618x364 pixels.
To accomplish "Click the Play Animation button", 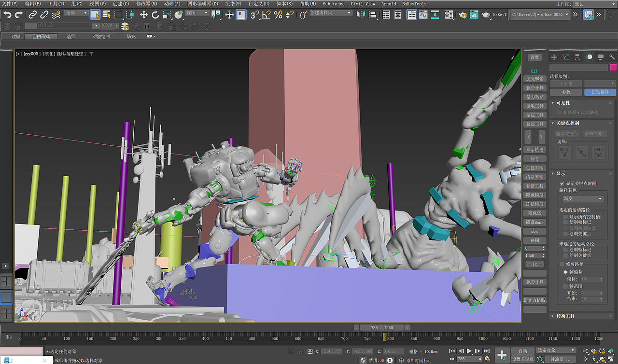I will point(469,351).
